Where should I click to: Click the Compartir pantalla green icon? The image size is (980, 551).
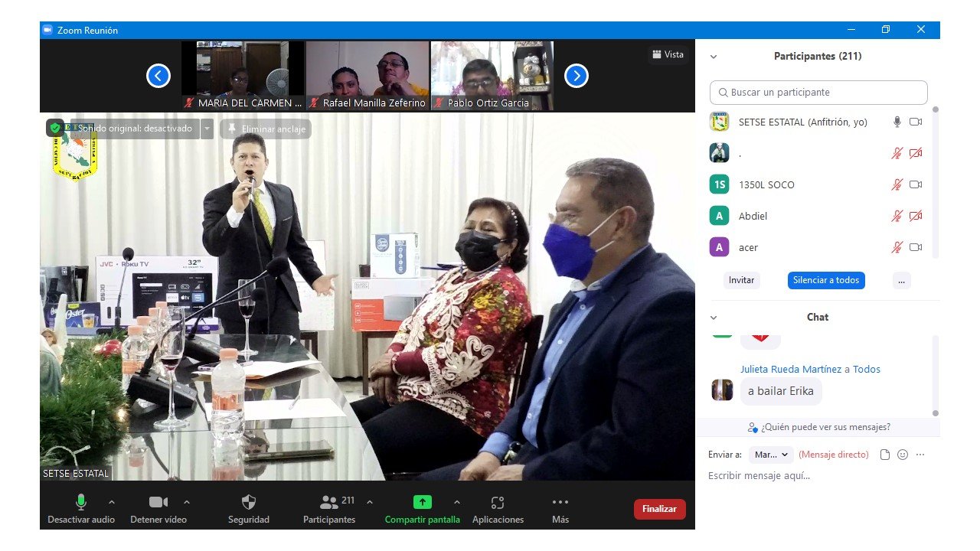click(423, 503)
